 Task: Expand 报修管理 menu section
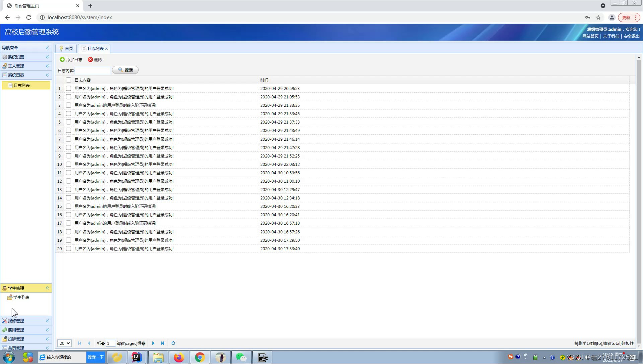(26, 321)
